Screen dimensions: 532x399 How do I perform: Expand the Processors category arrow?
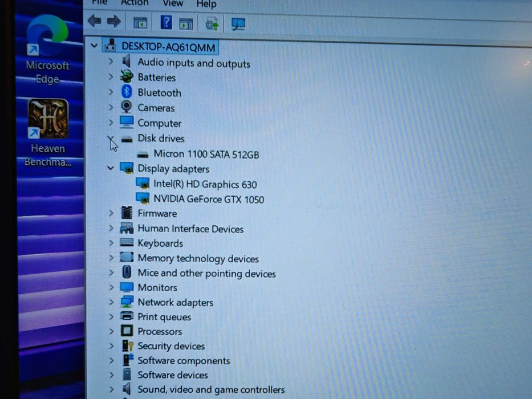111,331
